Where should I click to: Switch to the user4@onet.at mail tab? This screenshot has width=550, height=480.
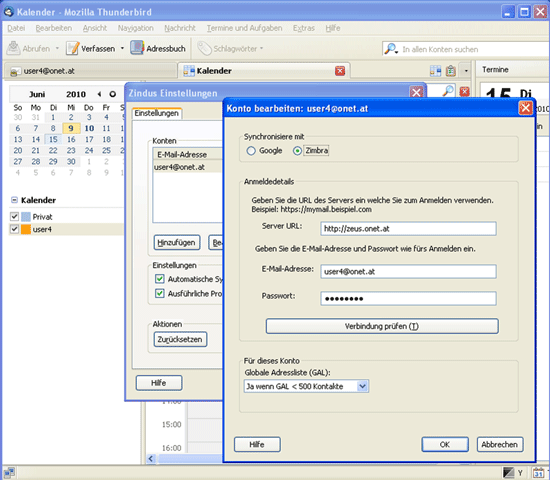[x=90, y=71]
